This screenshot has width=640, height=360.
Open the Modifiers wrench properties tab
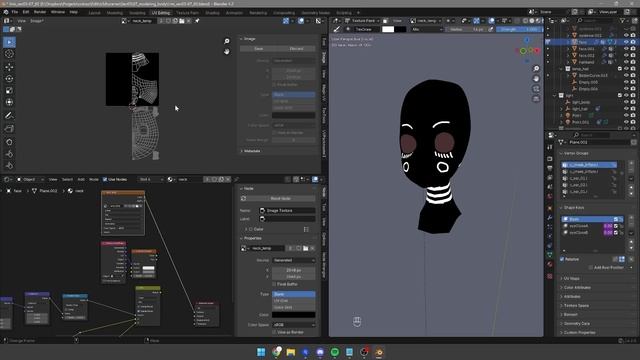[x=550, y=218]
